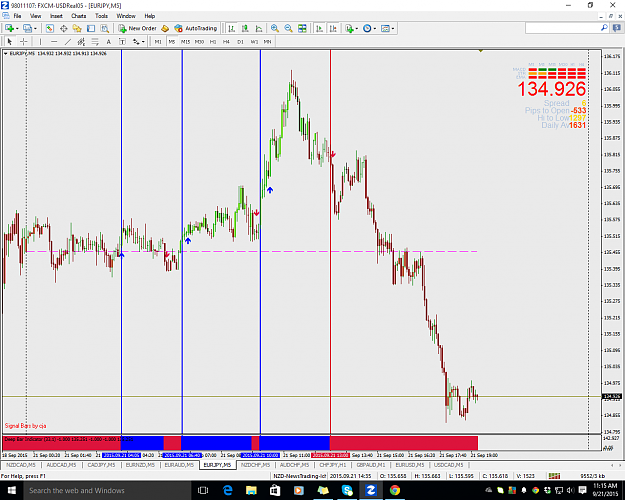Toggle the AutoTrading button
This screenshot has height=500, width=625.
[x=196, y=28]
